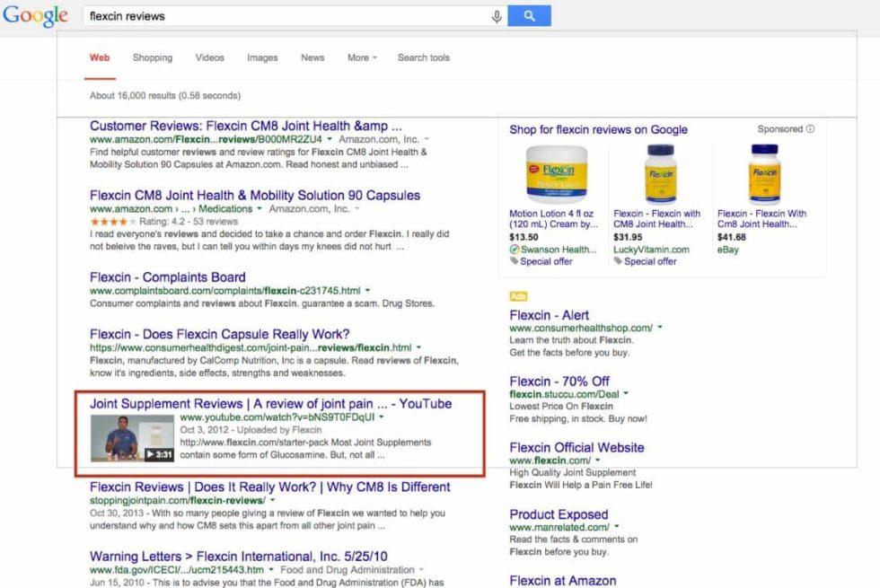Click Flexcin with CM8 LuckyVitamin product image
The width and height of the screenshot is (880, 588).
[x=661, y=174]
